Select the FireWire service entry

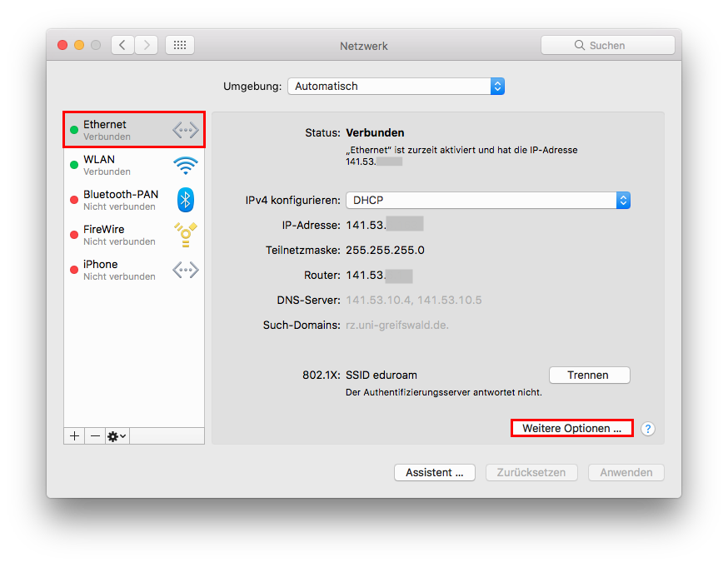(x=118, y=235)
